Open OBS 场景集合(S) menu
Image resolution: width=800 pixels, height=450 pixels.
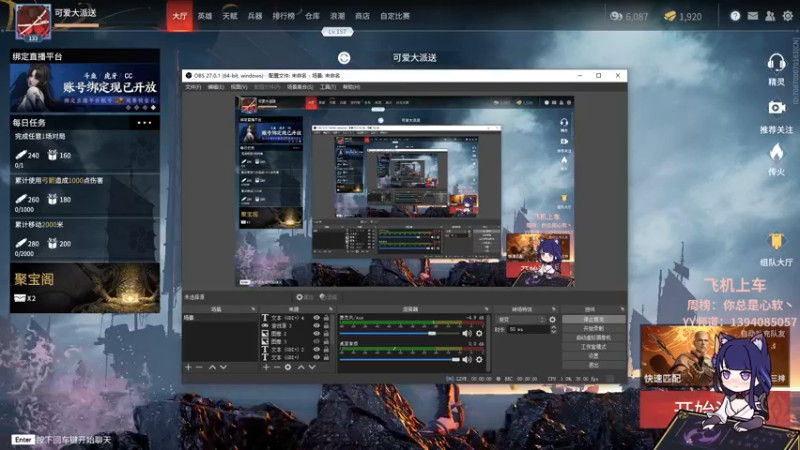(x=300, y=87)
